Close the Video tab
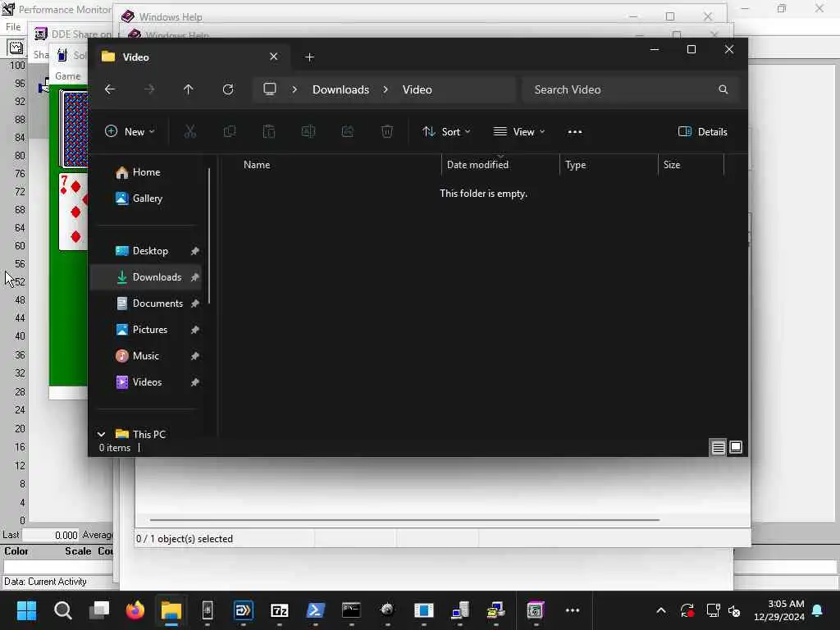Image resolution: width=840 pixels, height=630 pixels. coord(274,57)
